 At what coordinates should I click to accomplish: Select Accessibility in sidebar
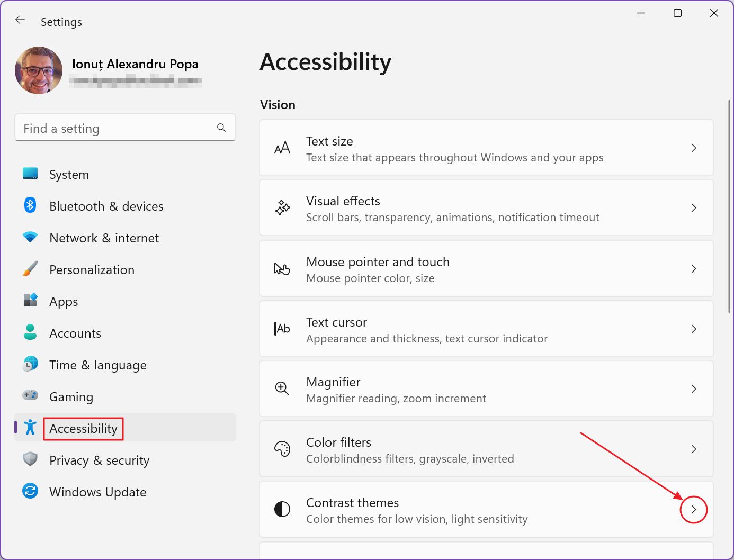(x=126, y=428)
